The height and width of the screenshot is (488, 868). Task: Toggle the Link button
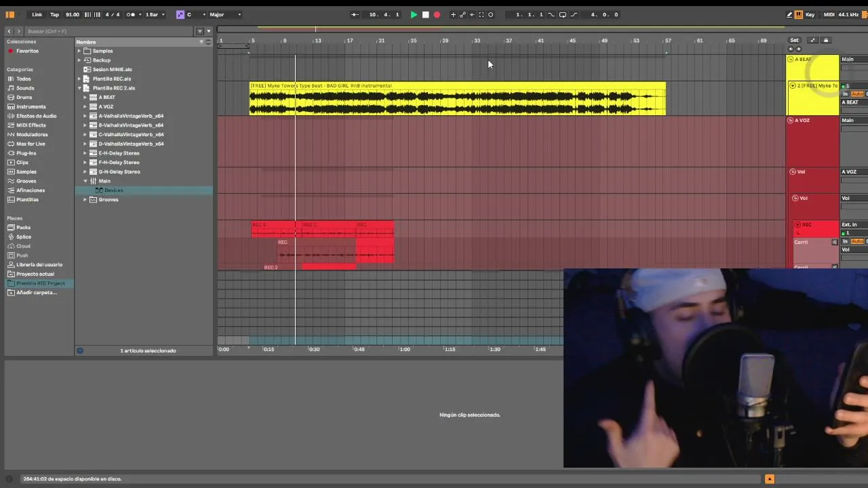point(37,14)
